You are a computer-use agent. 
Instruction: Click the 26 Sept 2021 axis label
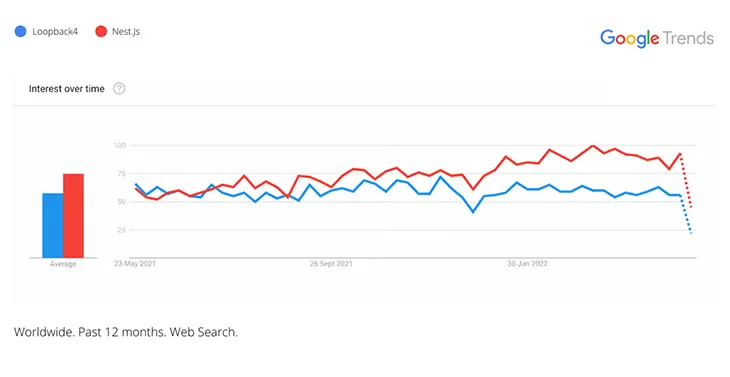(x=331, y=263)
